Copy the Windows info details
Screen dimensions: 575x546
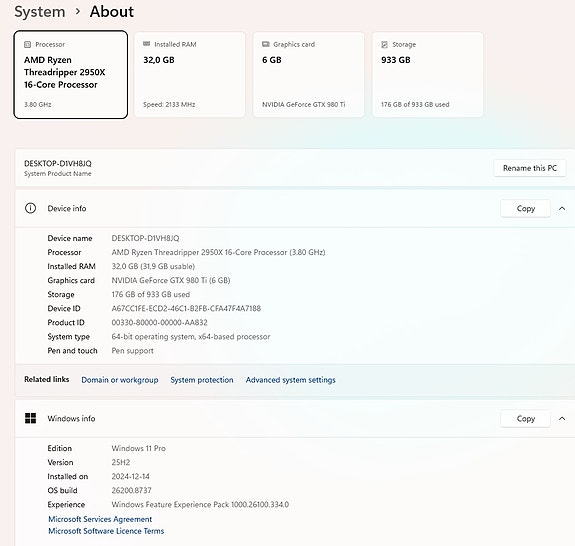pyautogui.click(x=525, y=418)
